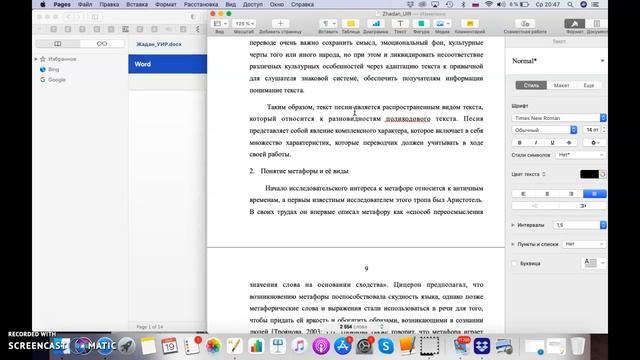Viewport: 640px width, 360px height.
Task: Click the Add Page plus button
Action: point(280,24)
